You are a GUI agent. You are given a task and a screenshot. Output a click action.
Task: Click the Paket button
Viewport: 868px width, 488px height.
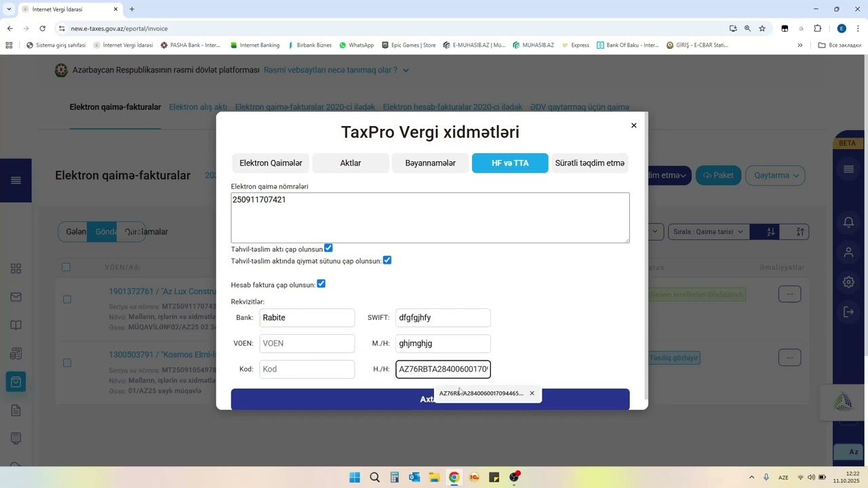(x=718, y=176)
